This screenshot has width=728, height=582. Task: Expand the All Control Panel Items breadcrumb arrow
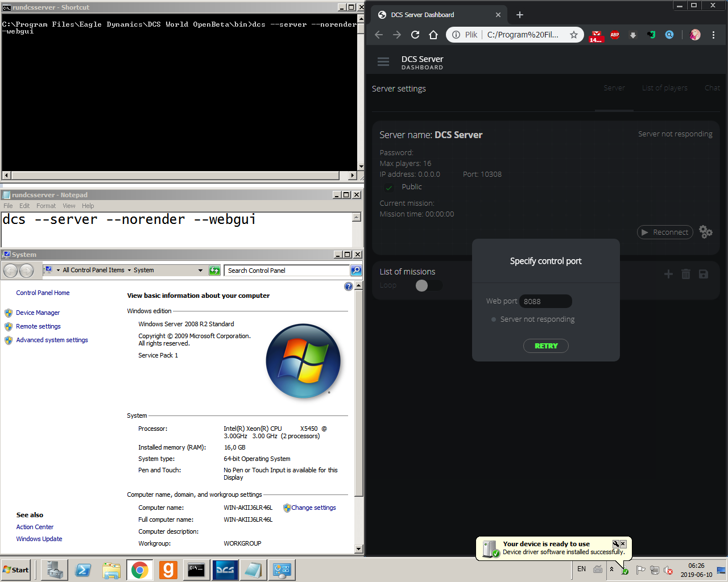pyautogui.click(x=129, y=271)
